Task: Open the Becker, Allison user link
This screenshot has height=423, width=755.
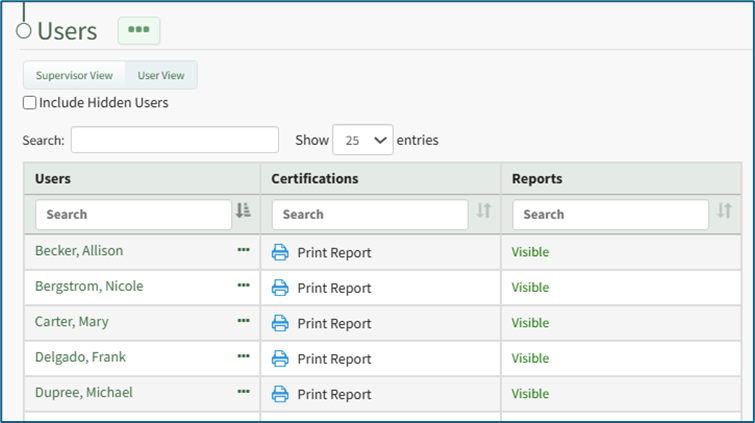Action: coord(79,251)
